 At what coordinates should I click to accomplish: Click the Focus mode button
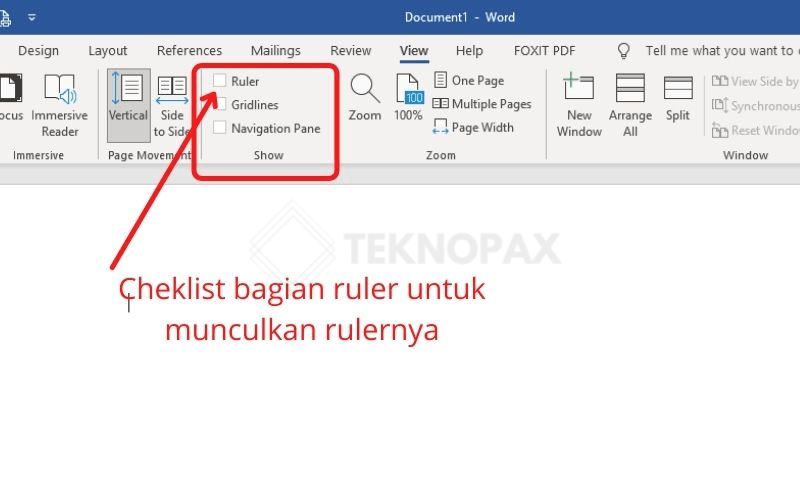pos(11,98)
